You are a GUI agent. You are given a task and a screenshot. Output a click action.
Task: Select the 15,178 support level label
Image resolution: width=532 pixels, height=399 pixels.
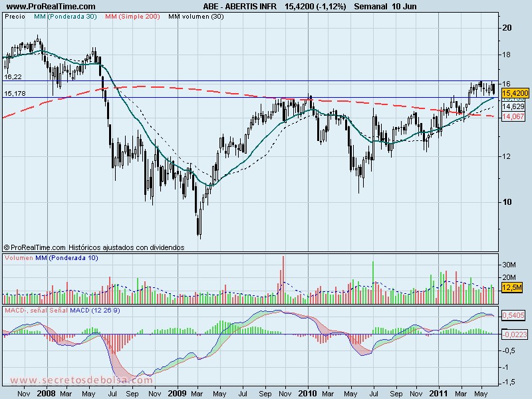[x=15, y=93]
